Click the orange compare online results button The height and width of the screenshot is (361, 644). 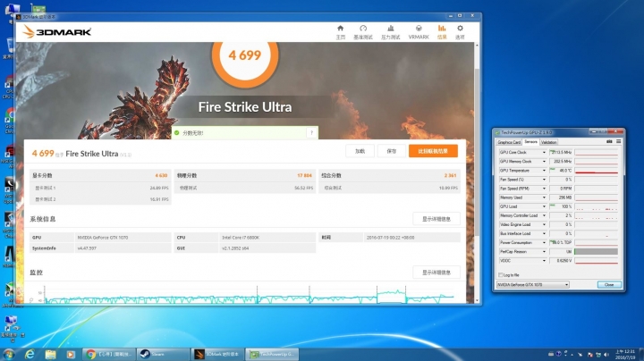(433, 151)
